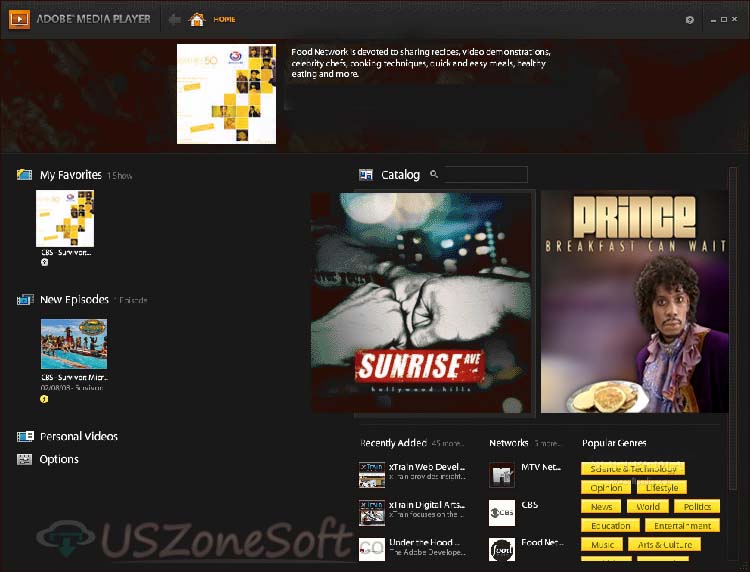
Task: Select the News genre
Action: point(601,506)
